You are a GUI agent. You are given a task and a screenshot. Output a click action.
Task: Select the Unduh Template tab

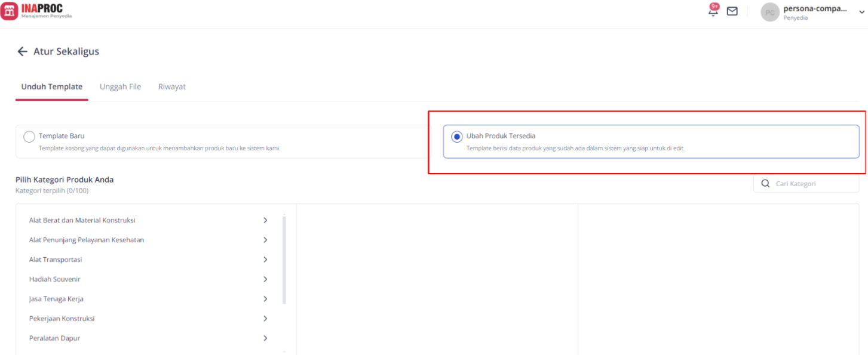(x=52, y=87)
